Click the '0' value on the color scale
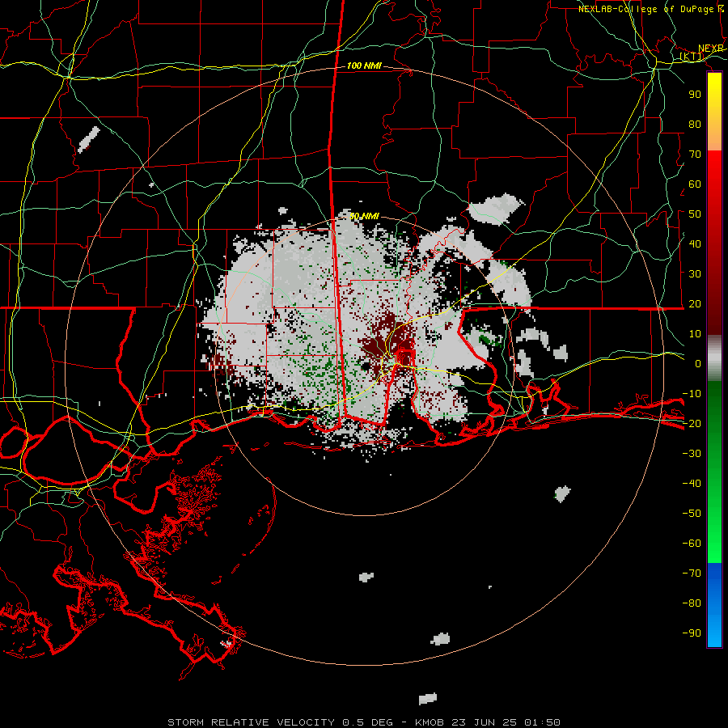The image size is (728, 728). [697, 363]
